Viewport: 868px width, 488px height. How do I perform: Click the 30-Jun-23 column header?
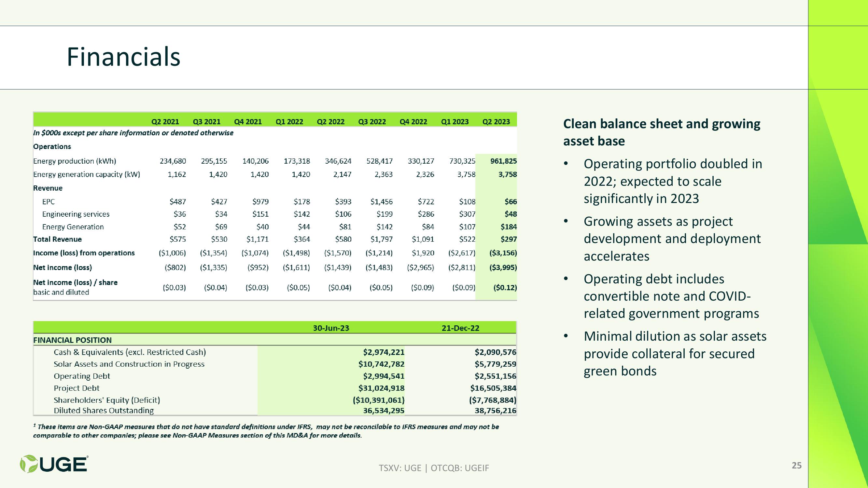click(x=331, y=328)
